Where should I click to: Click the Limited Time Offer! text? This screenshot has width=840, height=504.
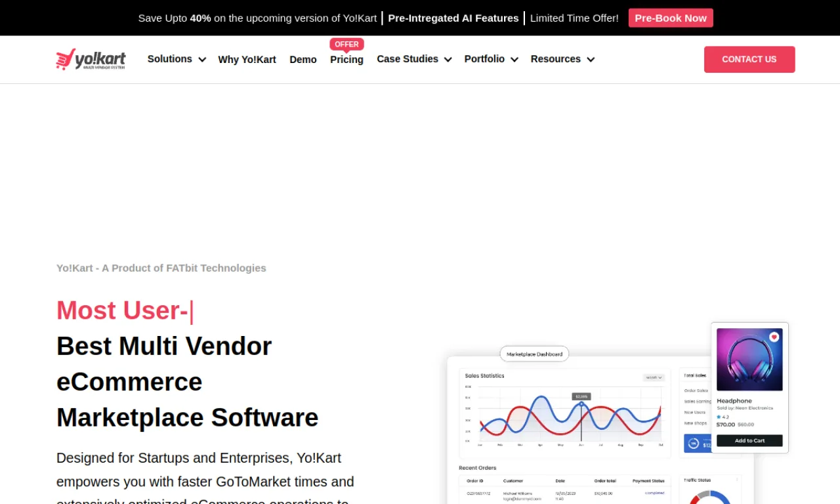(574, 18)
